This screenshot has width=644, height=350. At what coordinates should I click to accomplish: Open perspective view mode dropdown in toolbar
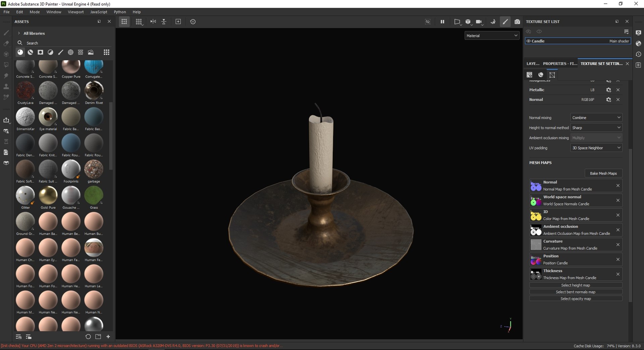pos(458,22)
